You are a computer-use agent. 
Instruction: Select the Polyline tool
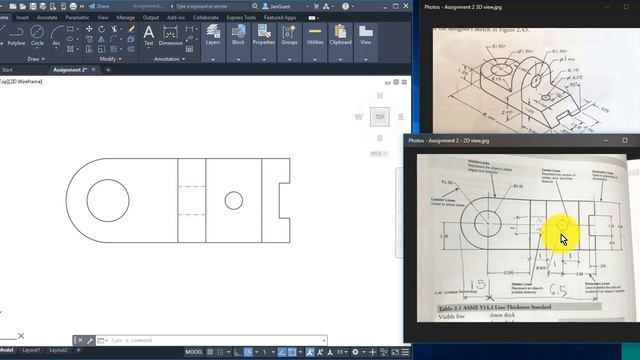(16, 35)
